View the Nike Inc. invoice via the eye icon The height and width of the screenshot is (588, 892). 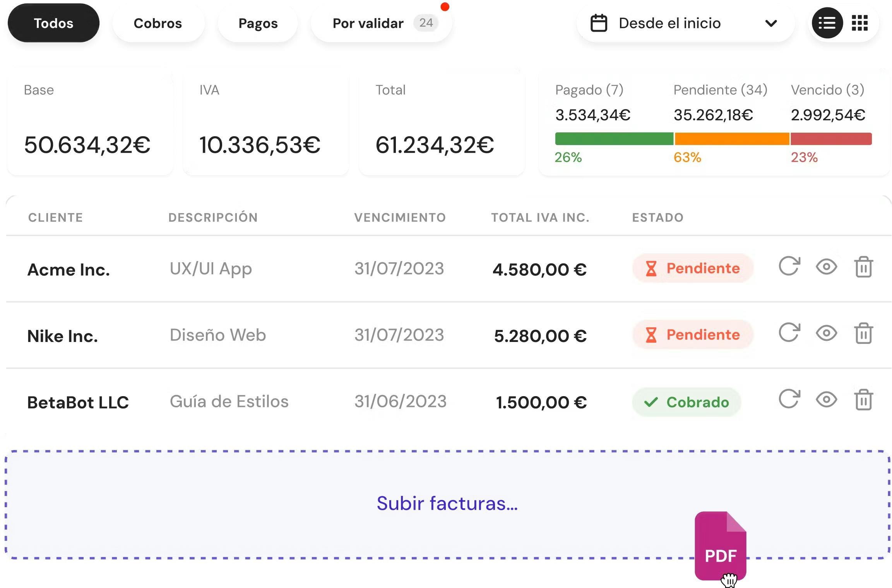point(826,333)
